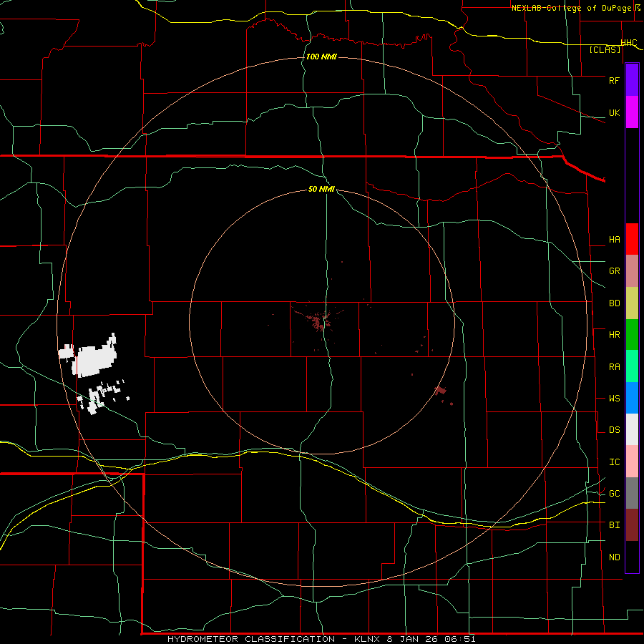Click the DS white legend swatch
Image resolution: width=644 pixels, height=644 pixels.
pyautogui.click(x=632, y=429)
